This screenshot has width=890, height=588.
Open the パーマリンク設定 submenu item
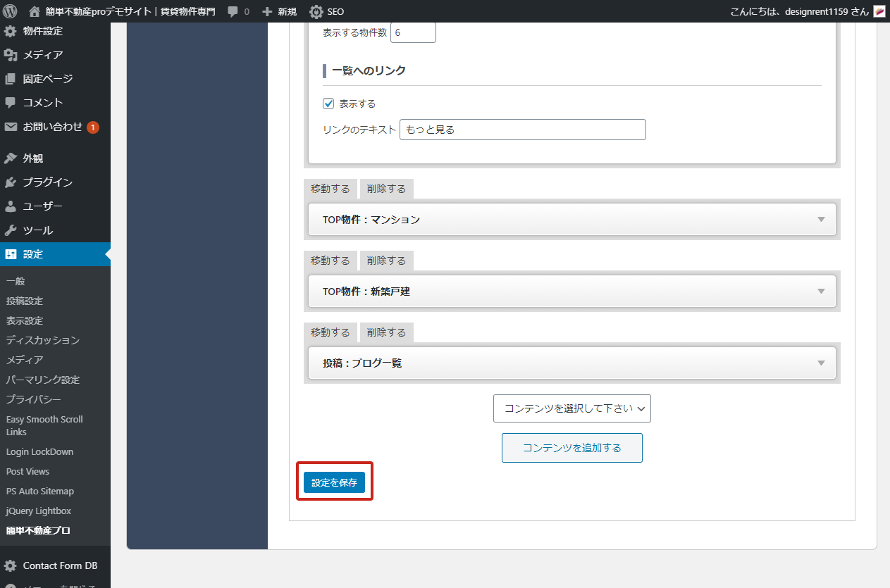[43, 380]
